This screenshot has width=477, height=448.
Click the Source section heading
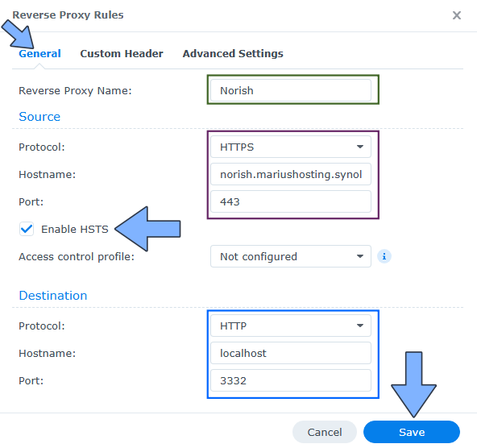point(39,117)
